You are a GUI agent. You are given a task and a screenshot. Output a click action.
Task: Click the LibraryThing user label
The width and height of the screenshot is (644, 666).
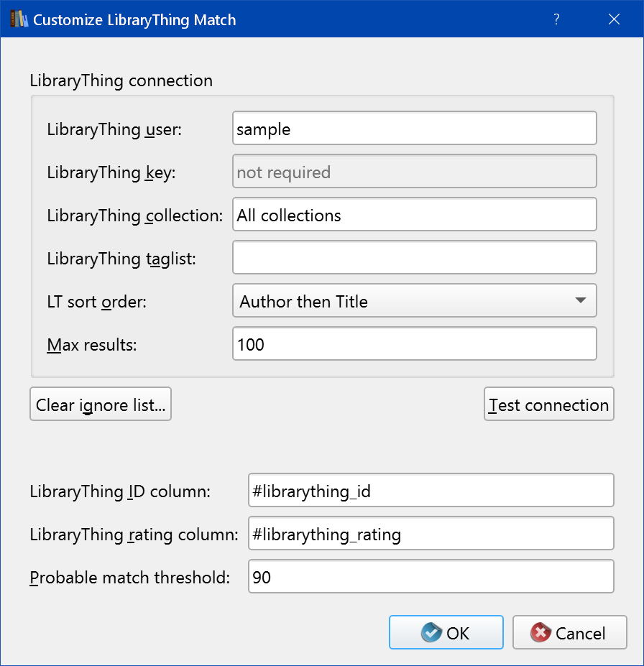click(114, 130)
